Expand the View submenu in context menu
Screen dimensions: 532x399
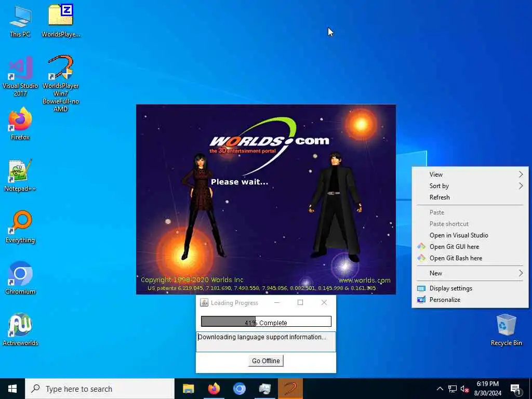[470, 175]
